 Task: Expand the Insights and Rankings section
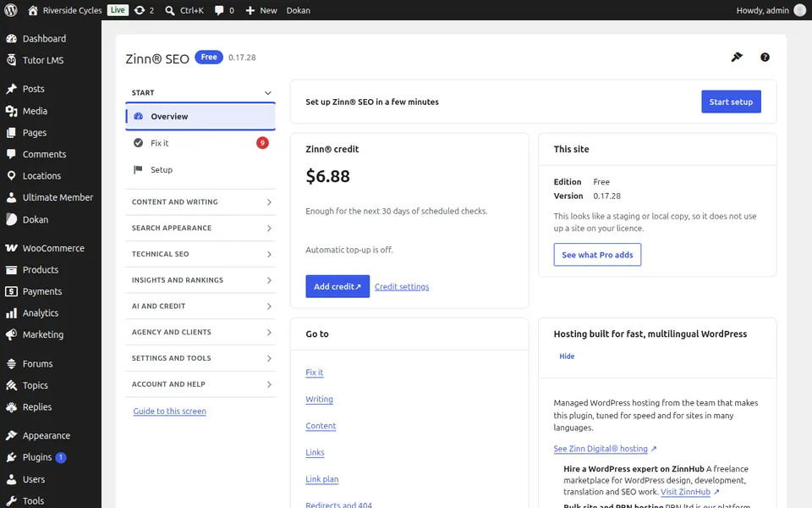point(200,280)
